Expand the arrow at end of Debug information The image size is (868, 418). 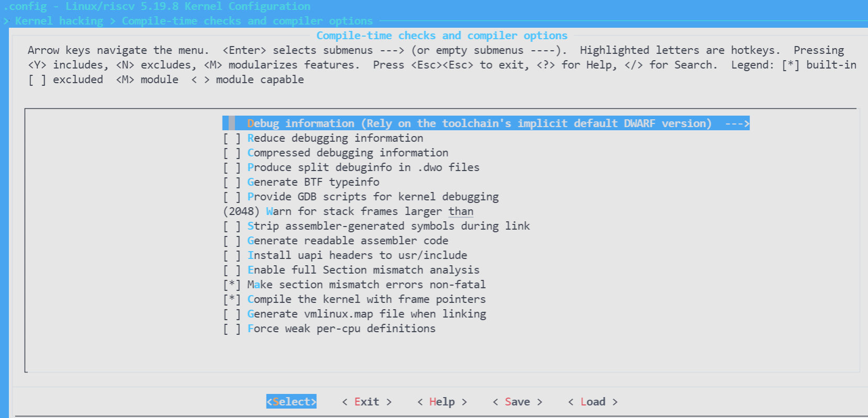[737, 123]
